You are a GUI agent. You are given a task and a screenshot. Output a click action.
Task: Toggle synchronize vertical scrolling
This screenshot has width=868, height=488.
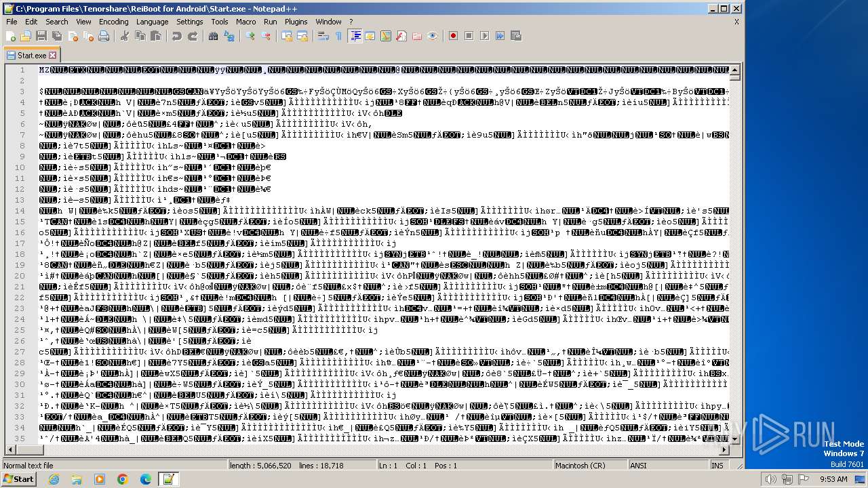pyautogui.click(x=287, y=36)
